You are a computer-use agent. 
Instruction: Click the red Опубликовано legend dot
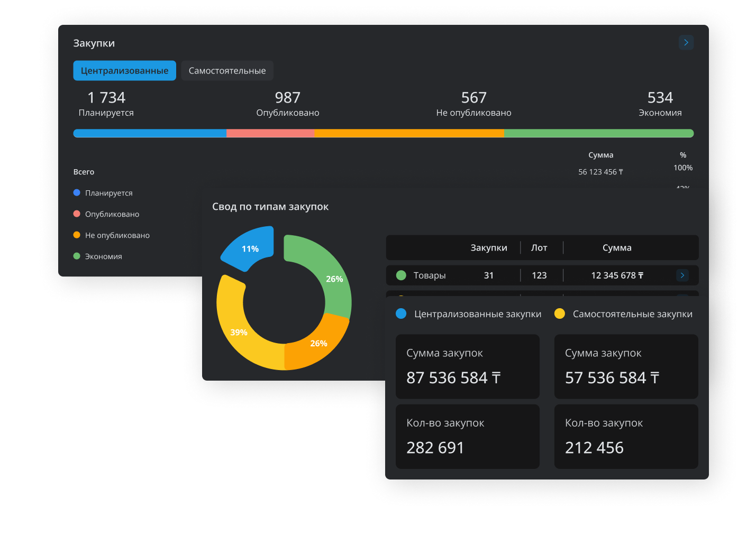click(x=77, y=214)
